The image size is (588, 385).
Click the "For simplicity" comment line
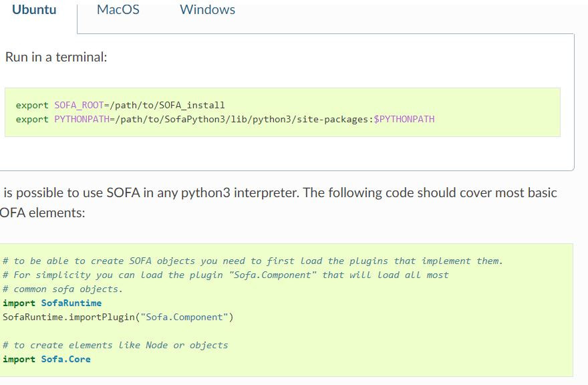pyautogui.click(x=226, y=275)
